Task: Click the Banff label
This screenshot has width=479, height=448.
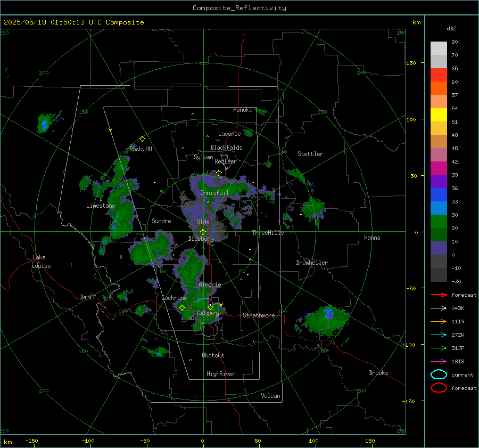Action: coord(88,297)
